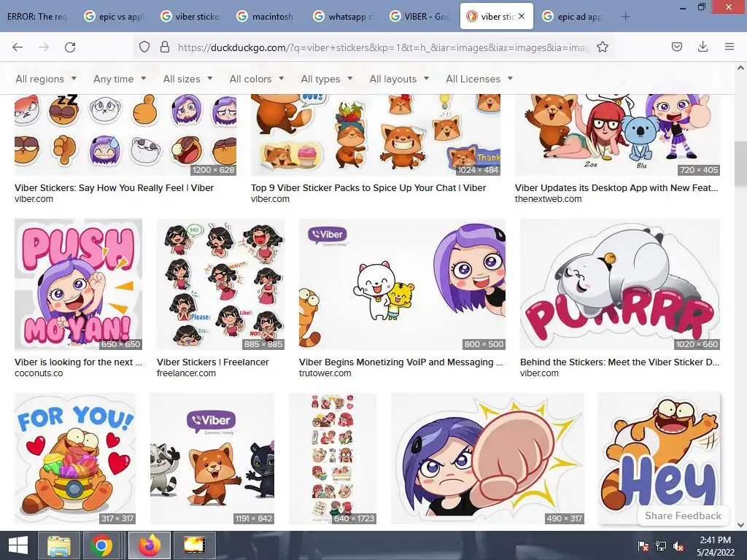Close the viber stickers DuckDuckGo tab
Viewport: 747px width, 560px height.
tap(522, 16)
